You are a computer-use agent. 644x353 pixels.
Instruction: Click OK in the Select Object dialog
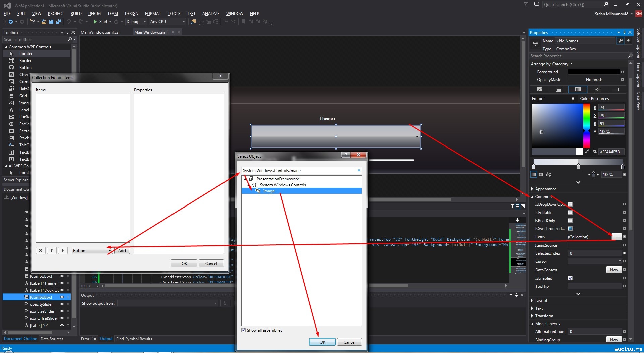click(322, 342)
